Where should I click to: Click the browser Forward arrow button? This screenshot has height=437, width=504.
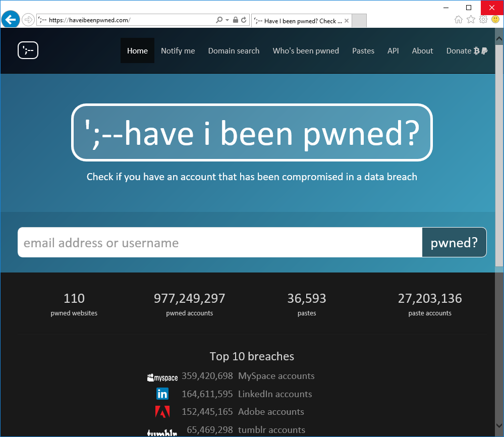click(x=28, y=20)
